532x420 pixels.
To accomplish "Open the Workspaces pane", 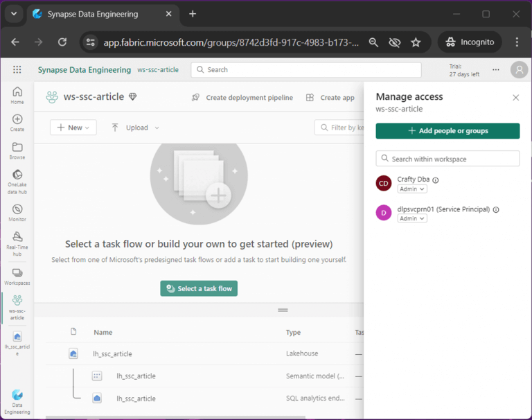I will 17,276.
